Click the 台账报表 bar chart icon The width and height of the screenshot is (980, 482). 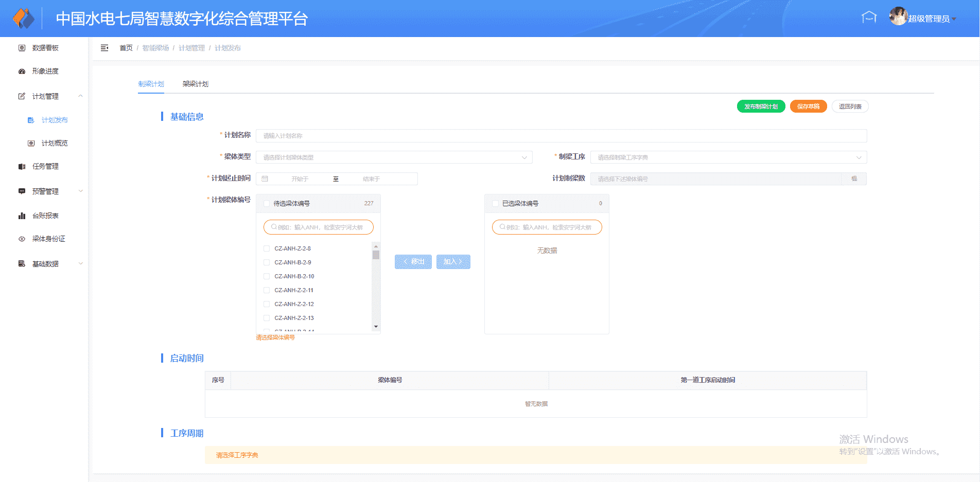tap(22, 216)
